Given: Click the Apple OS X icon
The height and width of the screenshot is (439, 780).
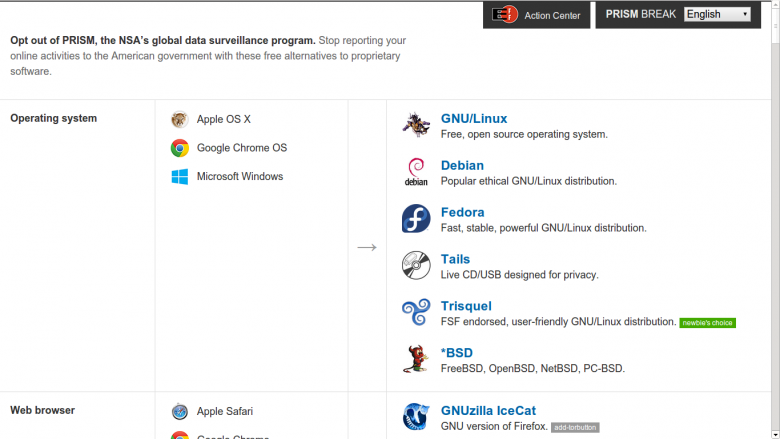Looking at the screenshot, I should coord(180,119).
